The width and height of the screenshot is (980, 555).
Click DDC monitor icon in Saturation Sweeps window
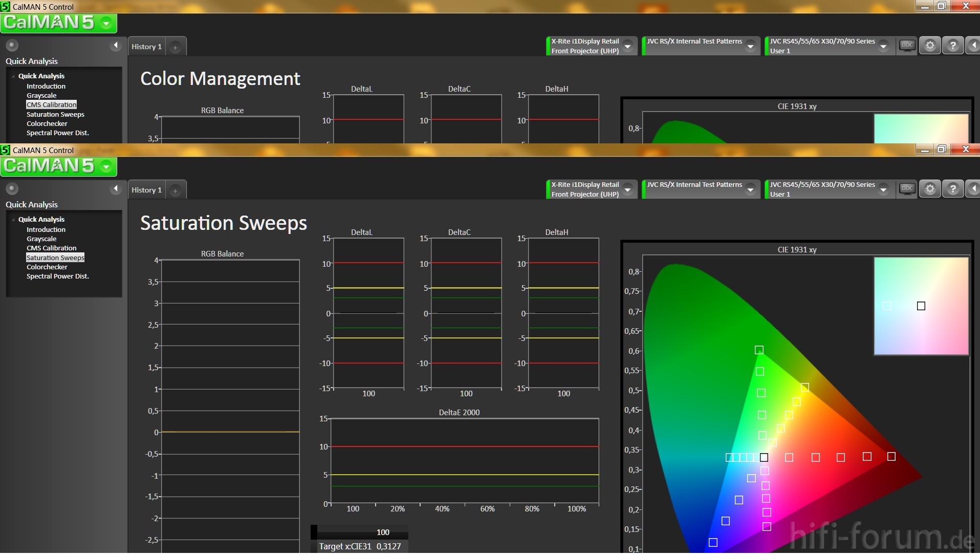click(907, 188)
